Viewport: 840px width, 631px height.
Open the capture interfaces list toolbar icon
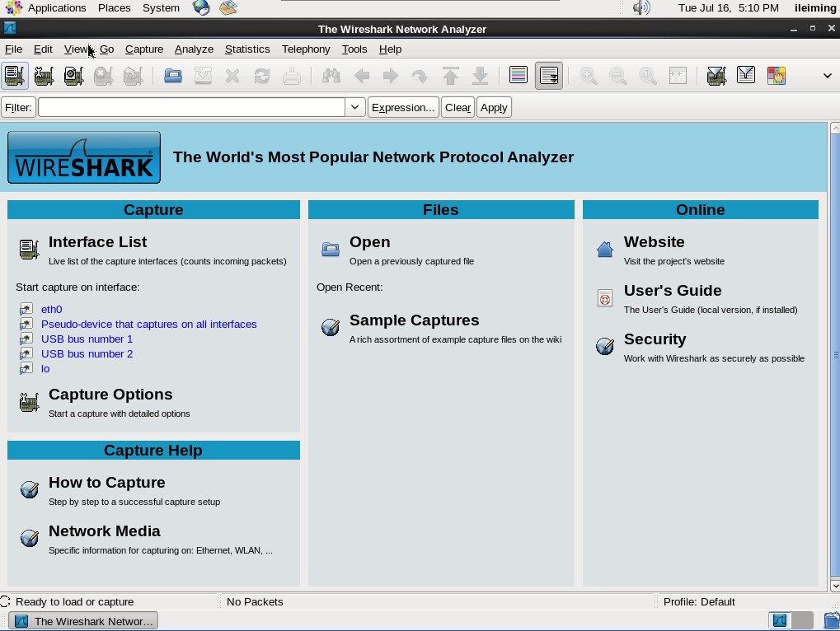pyautogui.click(x=15, y=76)
